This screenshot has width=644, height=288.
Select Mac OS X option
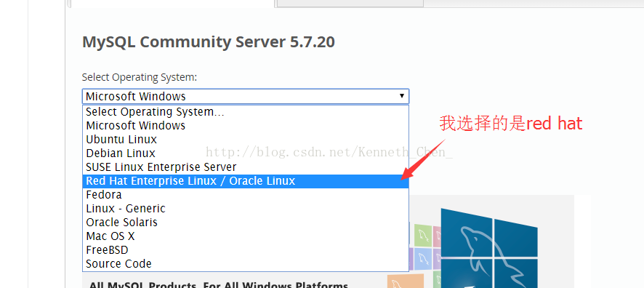tap(246, 236)
